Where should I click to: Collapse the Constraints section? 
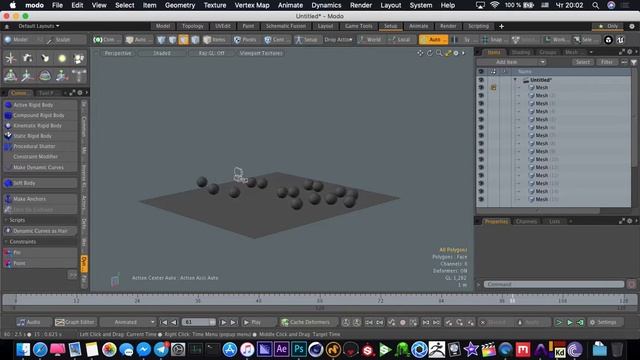6,242
